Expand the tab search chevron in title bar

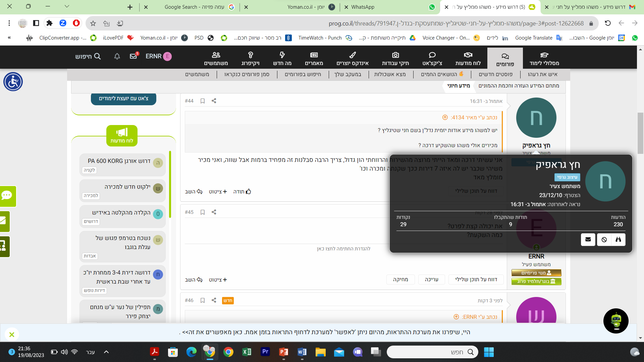67,6
